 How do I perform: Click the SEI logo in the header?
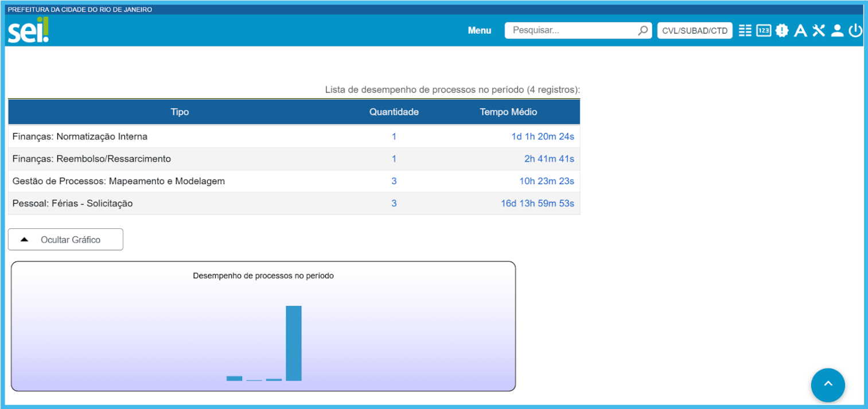[28, 30]
